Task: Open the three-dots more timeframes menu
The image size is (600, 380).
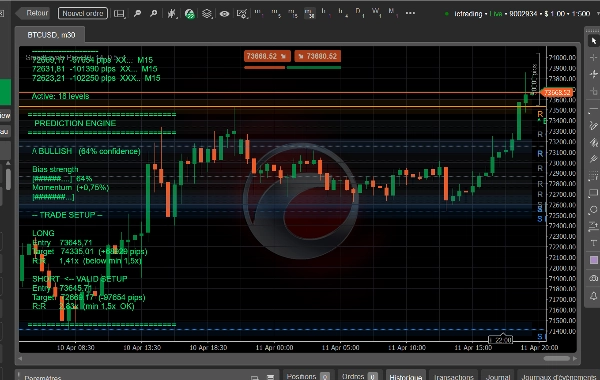Action: [410, 13]
